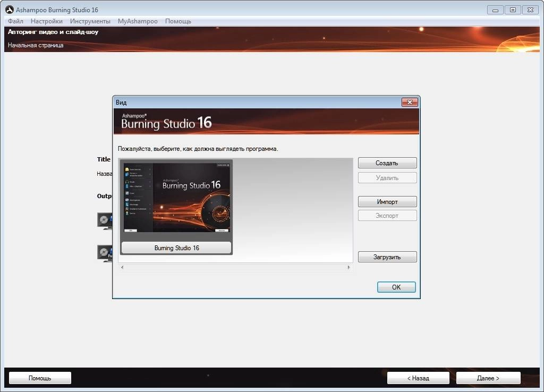
Task: Maximize the Ashampoo Burning Studio window
Action: tap(513, 10)
